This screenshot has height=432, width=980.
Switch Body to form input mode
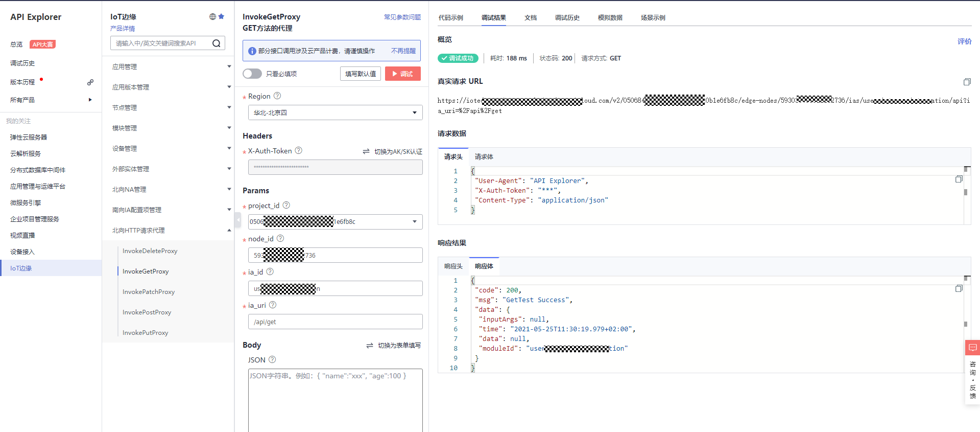pos(394,346)
